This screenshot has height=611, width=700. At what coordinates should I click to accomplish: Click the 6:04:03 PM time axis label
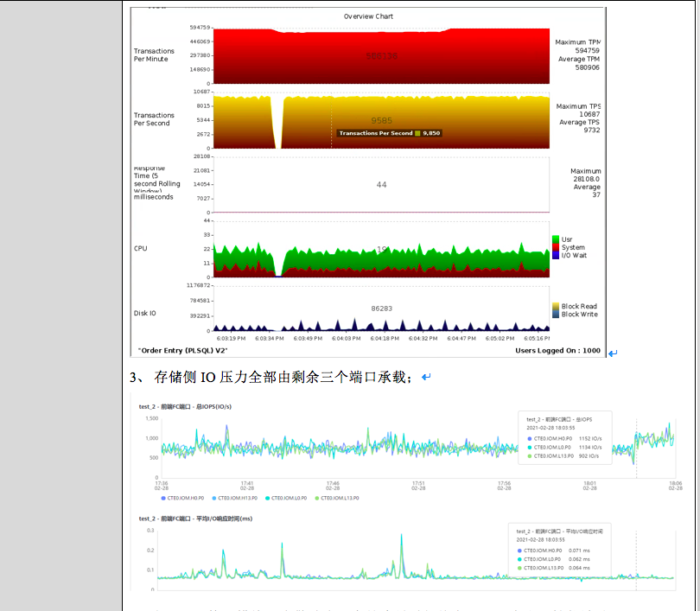[346, 338]
